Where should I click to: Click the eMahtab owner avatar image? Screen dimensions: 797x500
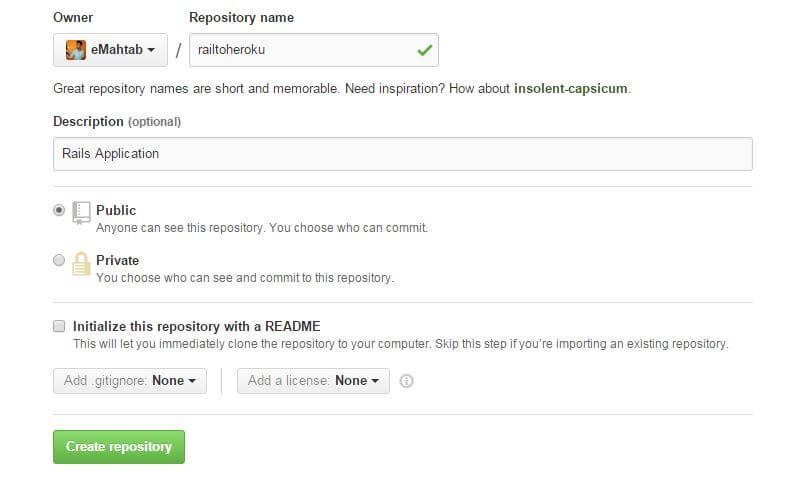pyautogui.click(x=76, y=50)
